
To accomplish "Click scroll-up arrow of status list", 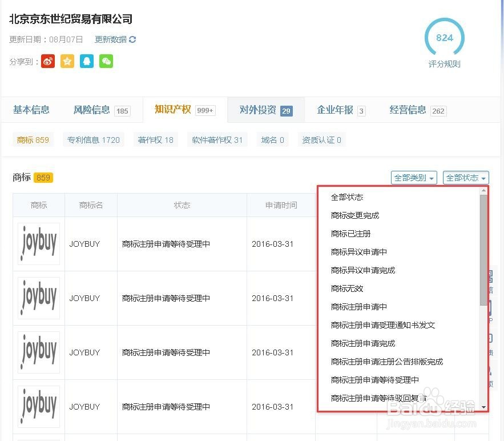I will [483, 191].
